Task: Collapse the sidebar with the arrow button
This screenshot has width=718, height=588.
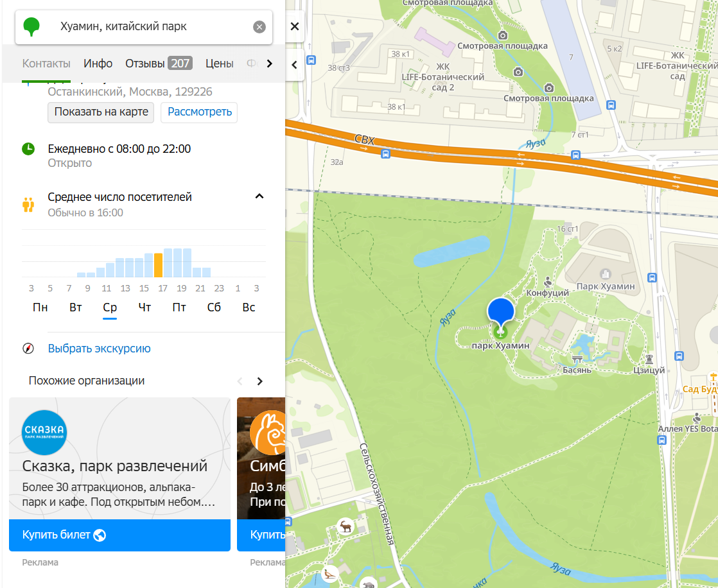Action: click(x=295, y=65)
